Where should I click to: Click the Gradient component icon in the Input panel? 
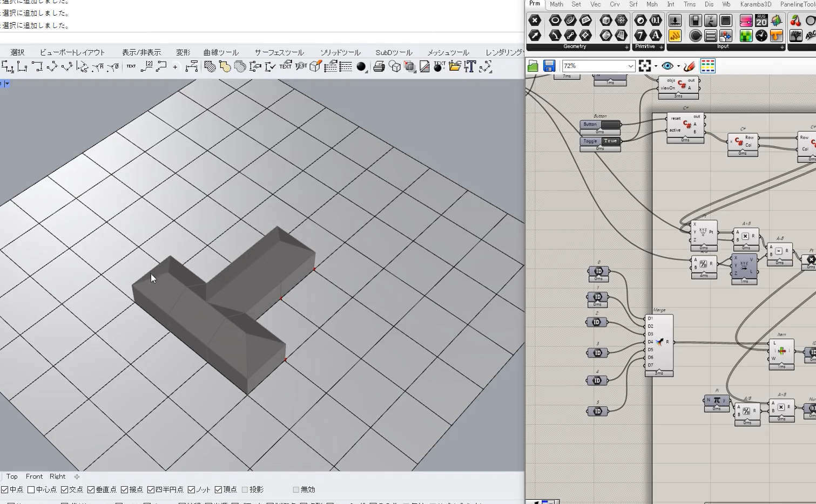[x=746, y=21]
